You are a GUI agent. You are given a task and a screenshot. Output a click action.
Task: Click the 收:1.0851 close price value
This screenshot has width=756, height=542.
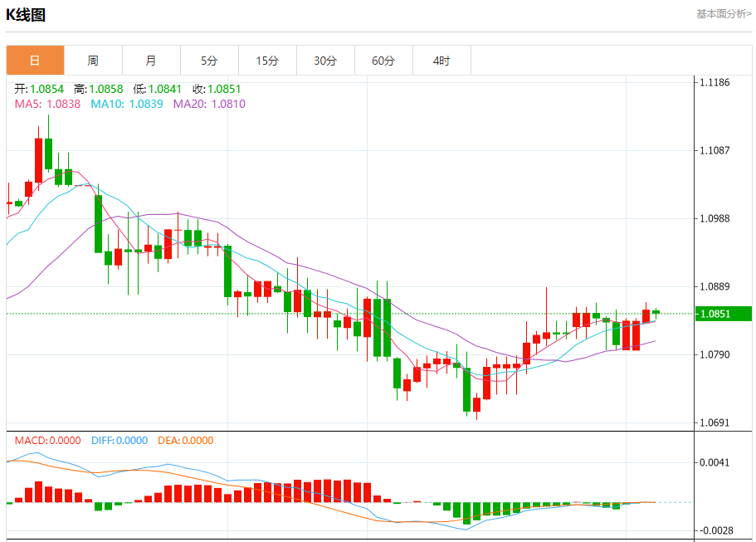(x=217, y=89)
